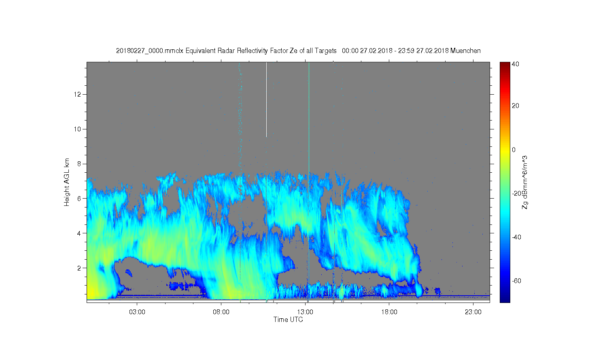The height and width of the screenshot is (364, 607).
Task: Click the 18:00 time tick label
Action: (389, 312)
